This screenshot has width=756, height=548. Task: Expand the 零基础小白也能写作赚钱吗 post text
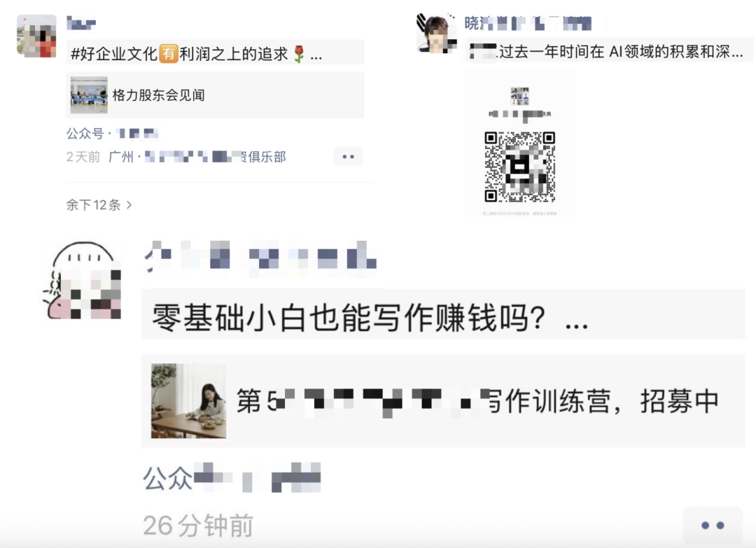(x=443, y=314)
